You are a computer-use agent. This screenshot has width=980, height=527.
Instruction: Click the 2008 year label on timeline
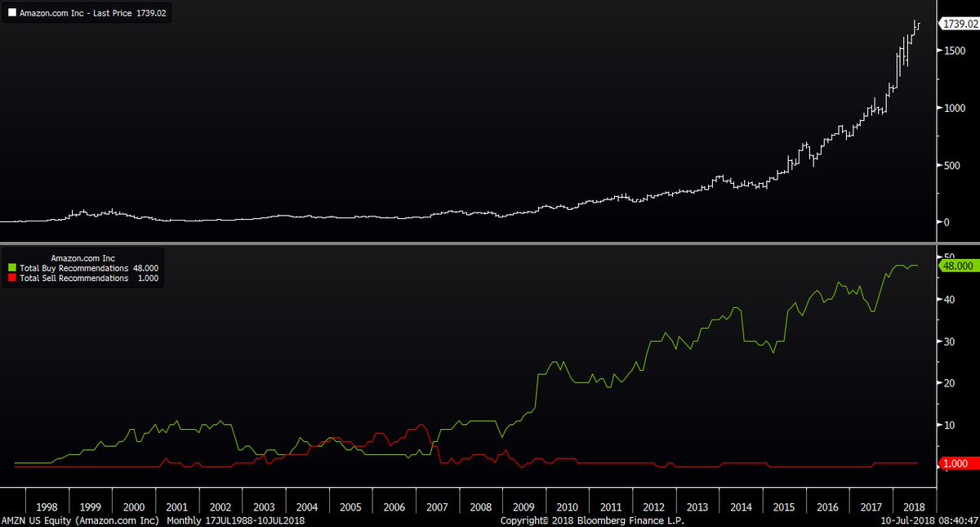click(x=481, y=507)
